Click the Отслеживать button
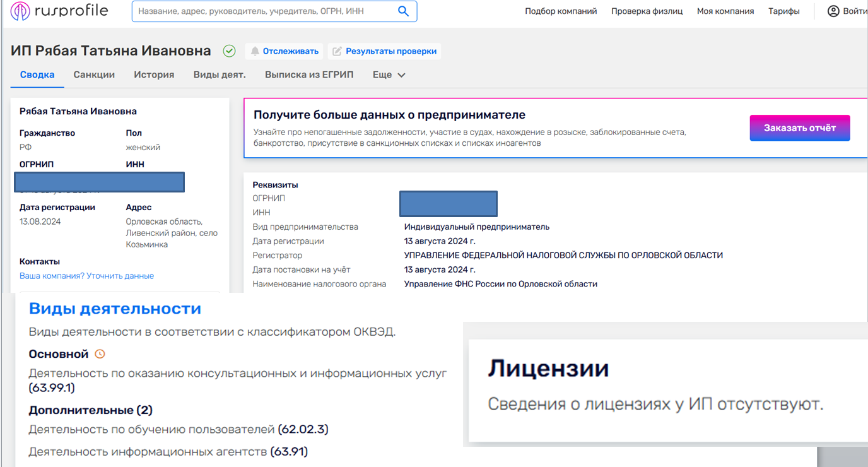868x467 pixels. coord(284,51)
